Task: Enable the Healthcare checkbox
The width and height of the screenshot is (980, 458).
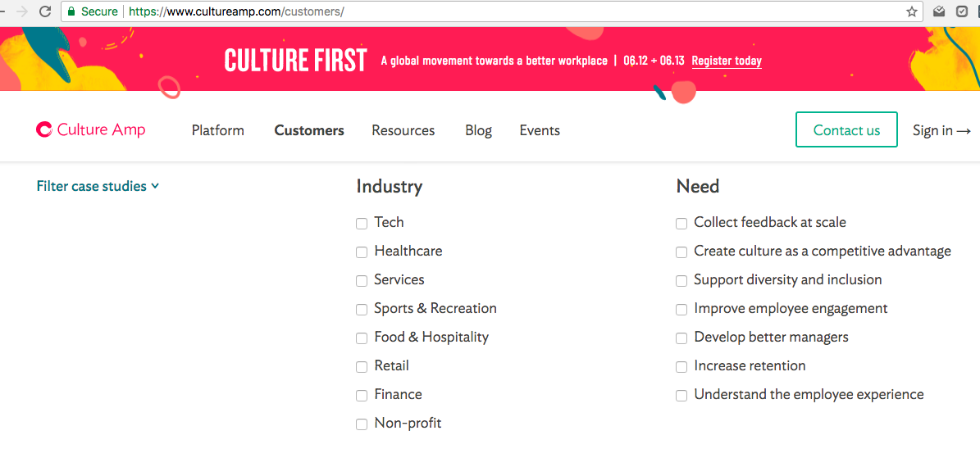Action: [362, 252]
